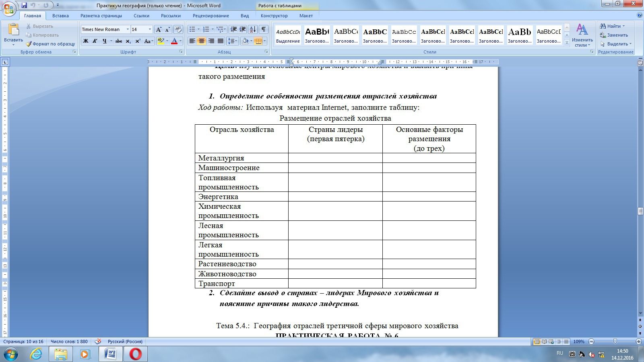Image resolution: width=644 pixels, height=362 pixels.
Task: Apply the yellow text highlight marker
Action: 161,41
